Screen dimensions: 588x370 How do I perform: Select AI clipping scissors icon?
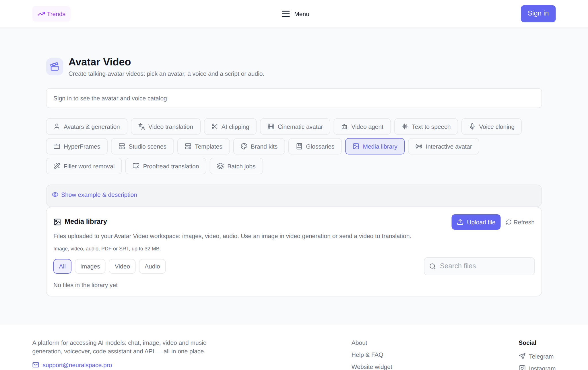214,126
